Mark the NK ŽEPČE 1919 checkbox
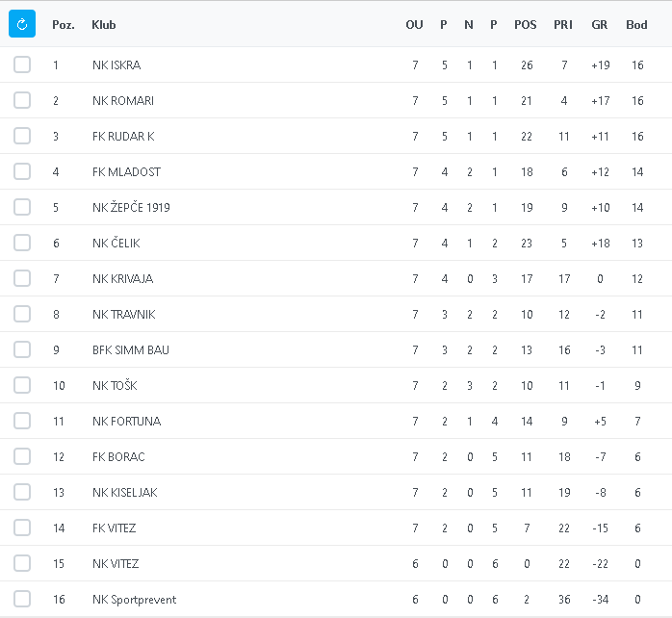 click(22, 207)
